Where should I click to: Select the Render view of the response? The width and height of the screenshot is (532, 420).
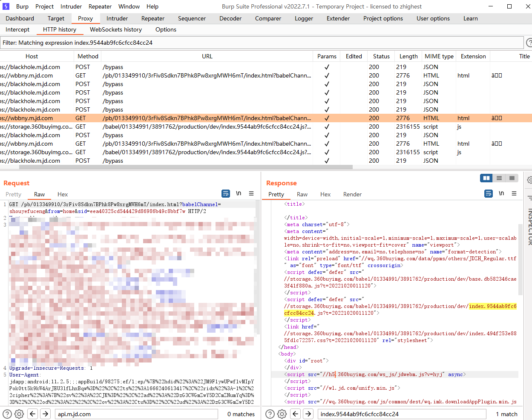[x=352, y=194]
